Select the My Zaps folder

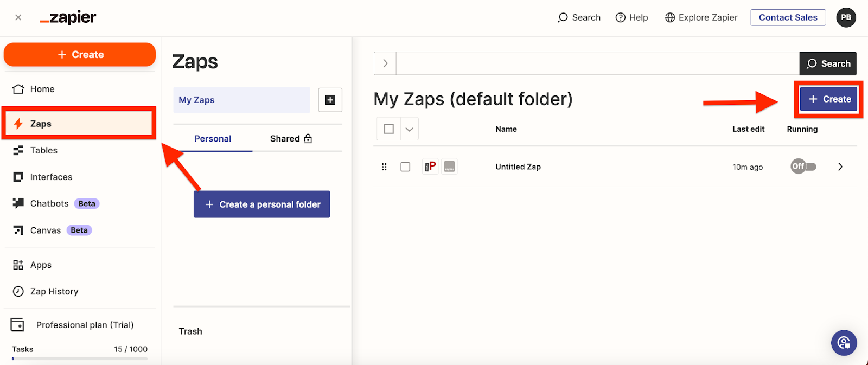241,100
